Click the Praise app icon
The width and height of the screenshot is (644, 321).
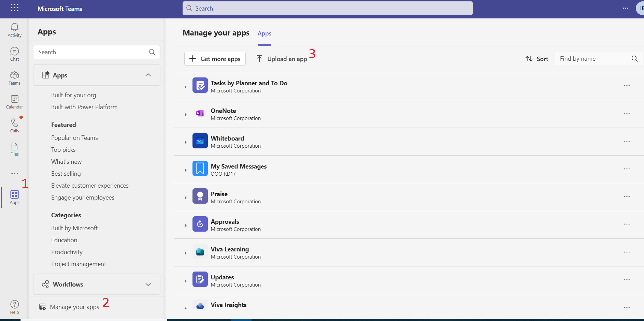click(200, 196)
